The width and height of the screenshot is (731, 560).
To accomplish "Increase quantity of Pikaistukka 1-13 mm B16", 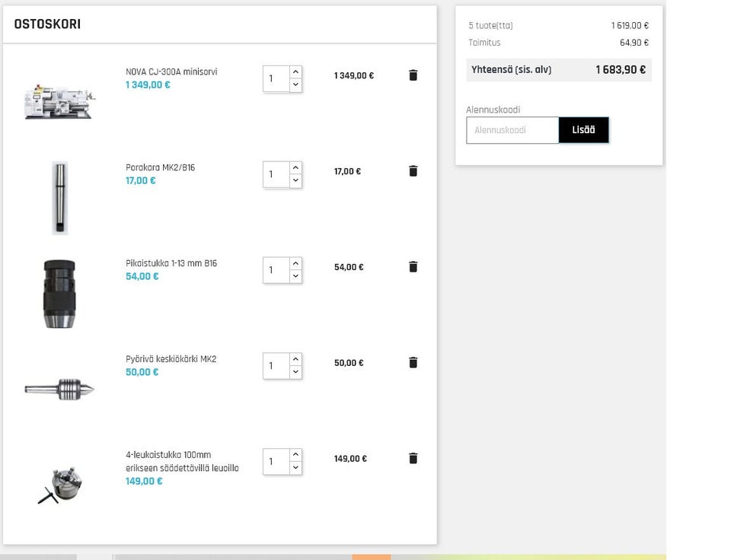I will (295, 263).
